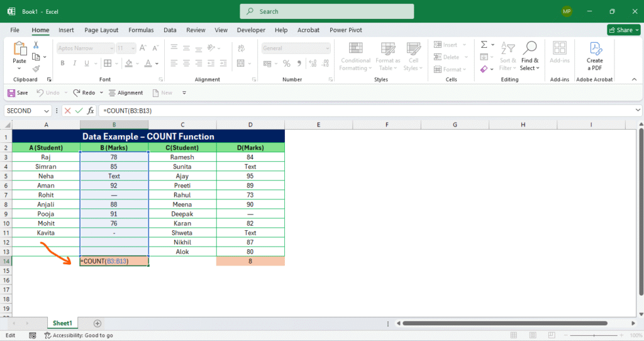Screen dimensions: 644x341
Task: Click the Share button
Action: 623,30
